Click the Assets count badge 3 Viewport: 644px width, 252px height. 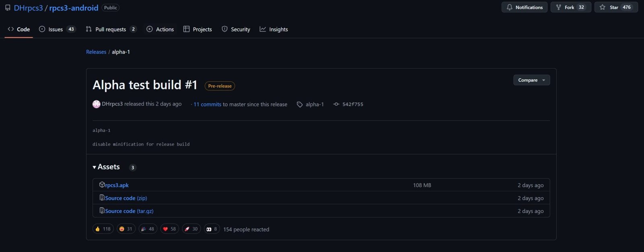[x=132, y=168]
